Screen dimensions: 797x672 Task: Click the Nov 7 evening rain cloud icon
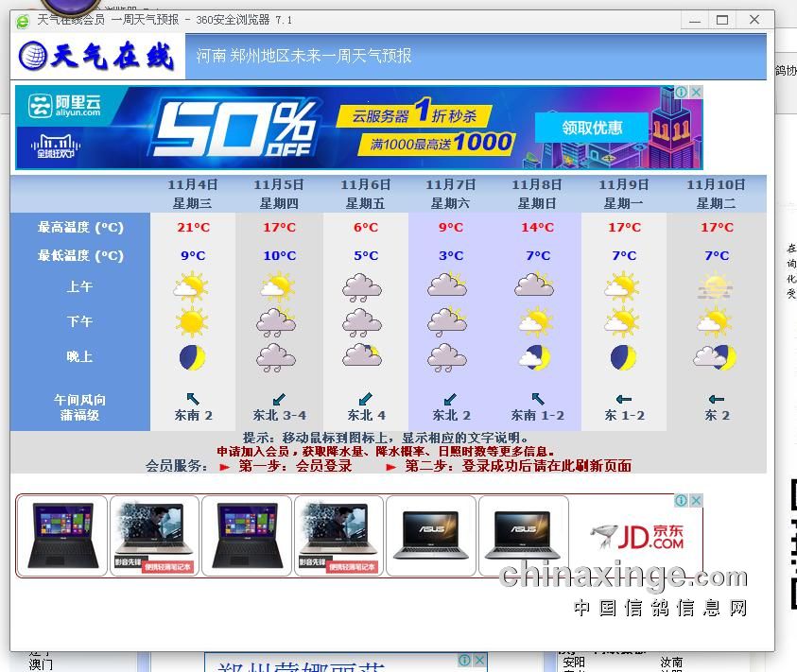pyautogui.click(x=447, y=357)
